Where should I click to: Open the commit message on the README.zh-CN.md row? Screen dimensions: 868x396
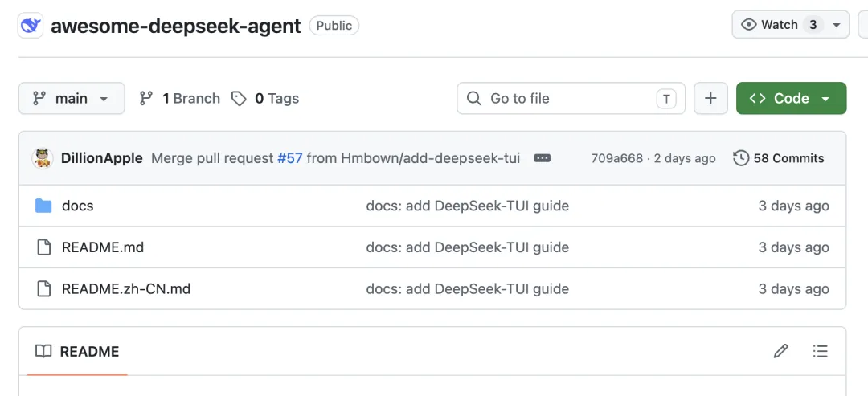point(467,288)
